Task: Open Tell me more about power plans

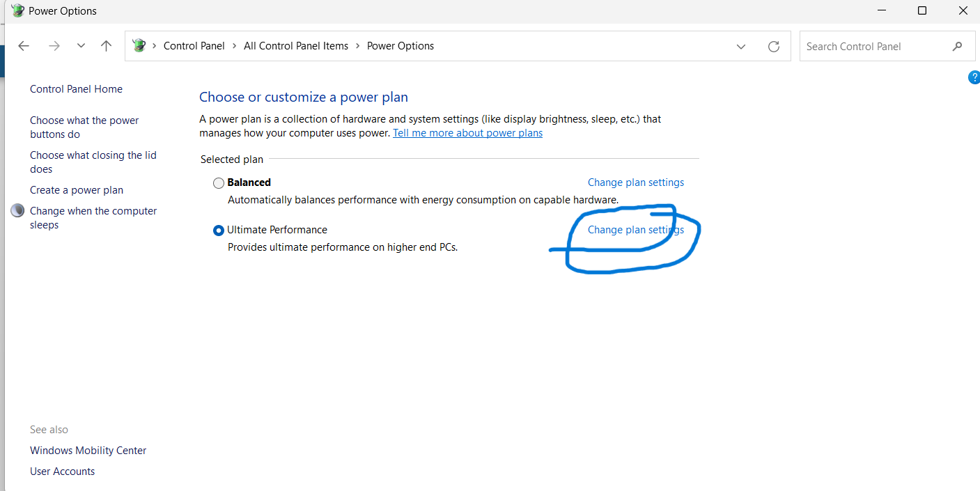Action: pos(467,133)
